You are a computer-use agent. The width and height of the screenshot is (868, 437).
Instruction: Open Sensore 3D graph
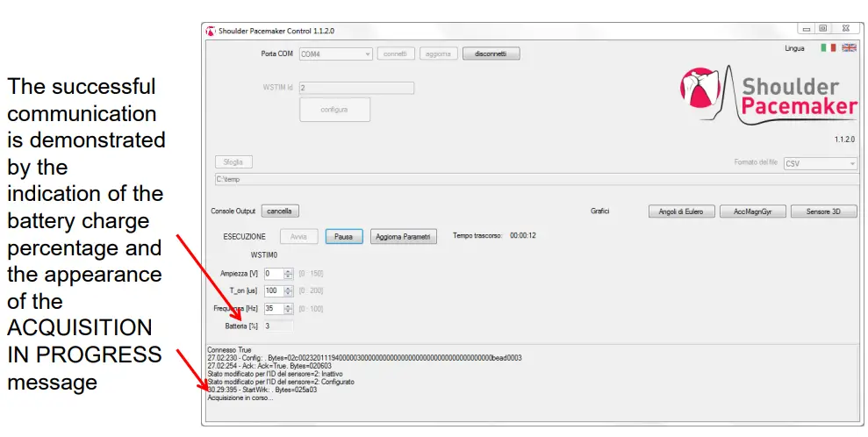(824, 211)
